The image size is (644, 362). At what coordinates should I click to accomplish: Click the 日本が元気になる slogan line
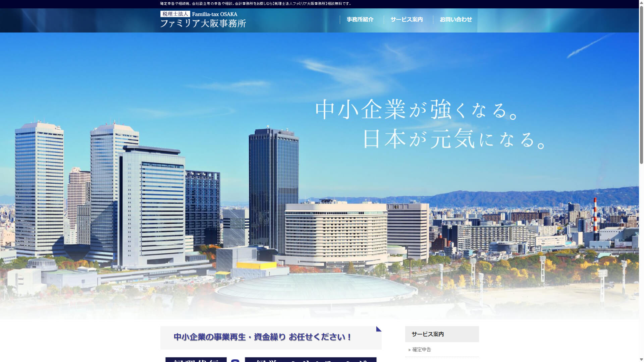coord(454,139)
